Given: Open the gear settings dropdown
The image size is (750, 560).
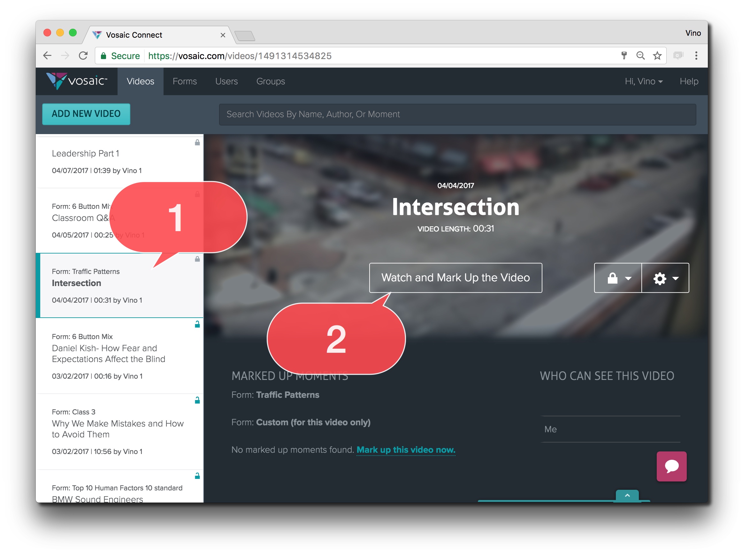Looking at the screenshot, I should pyautogui.click(x=665, y=278).
